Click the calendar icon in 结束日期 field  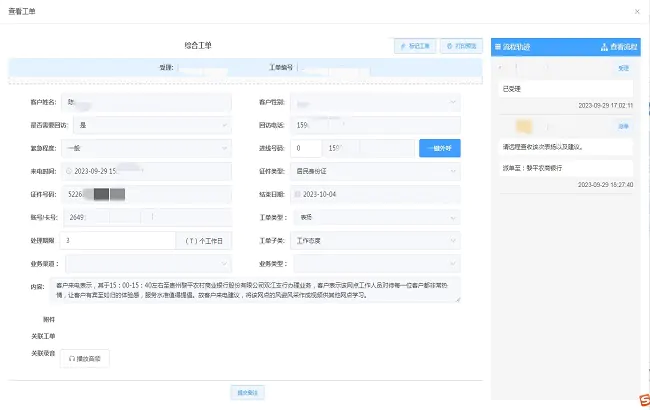(297, 194)
